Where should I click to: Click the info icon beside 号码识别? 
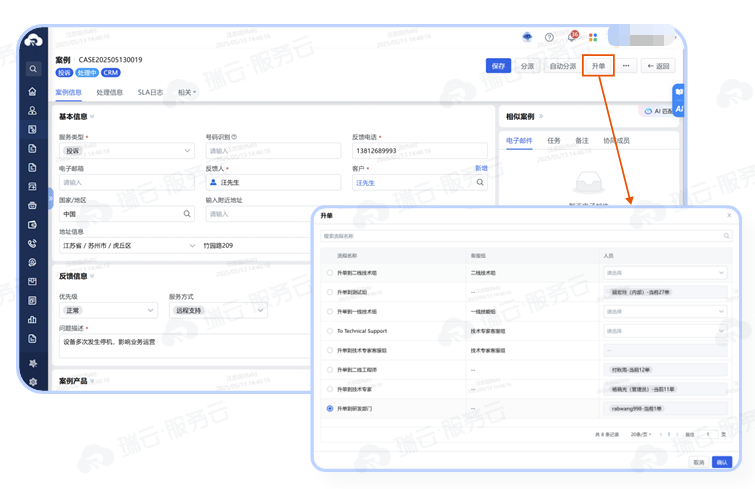pos(234,137)
